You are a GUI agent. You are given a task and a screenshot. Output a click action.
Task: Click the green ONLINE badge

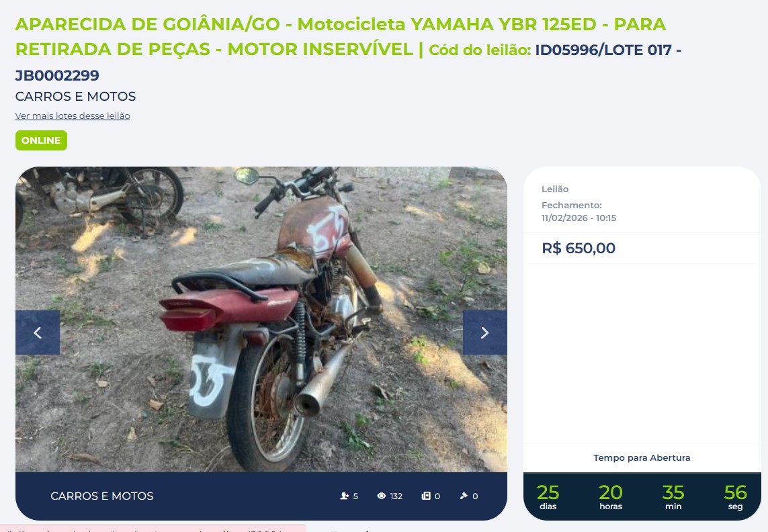(x=41, y=140)
